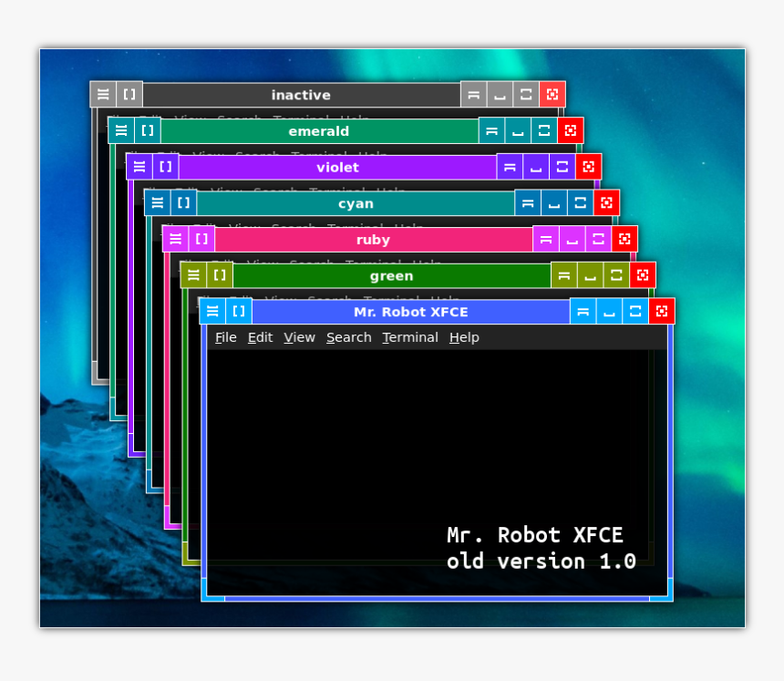Open window menu icon of the inactive window
Image resolution: width=784 pixels, height=681 pixels.
click(x=103, y=95)
